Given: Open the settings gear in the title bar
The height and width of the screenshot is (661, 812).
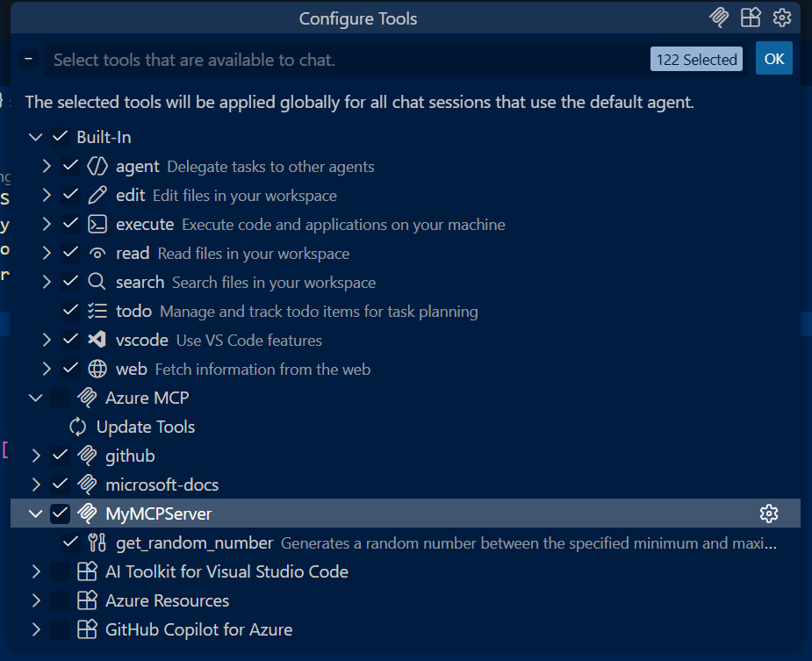Looking at the screenshot, I should [781, 18].
